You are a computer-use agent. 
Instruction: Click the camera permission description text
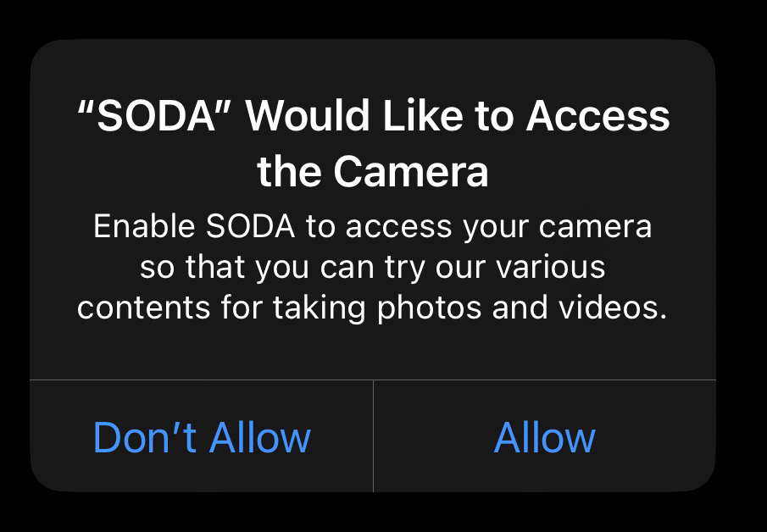coord(373,268)
